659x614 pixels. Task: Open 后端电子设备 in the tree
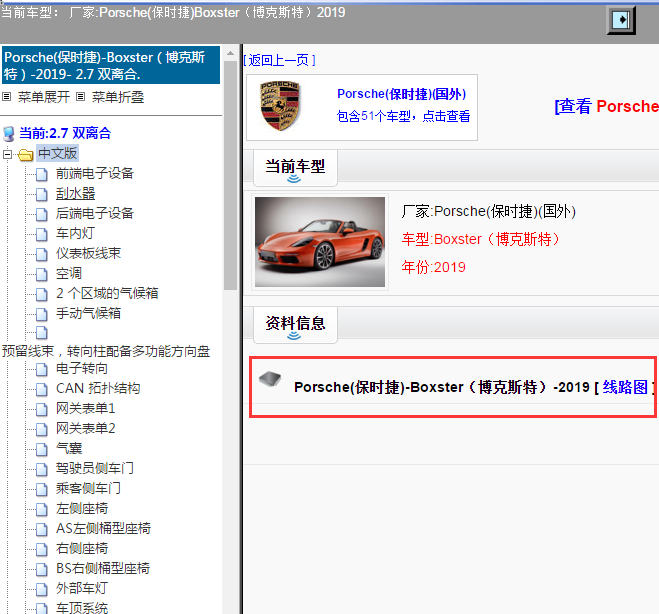(x=95, y=213)
